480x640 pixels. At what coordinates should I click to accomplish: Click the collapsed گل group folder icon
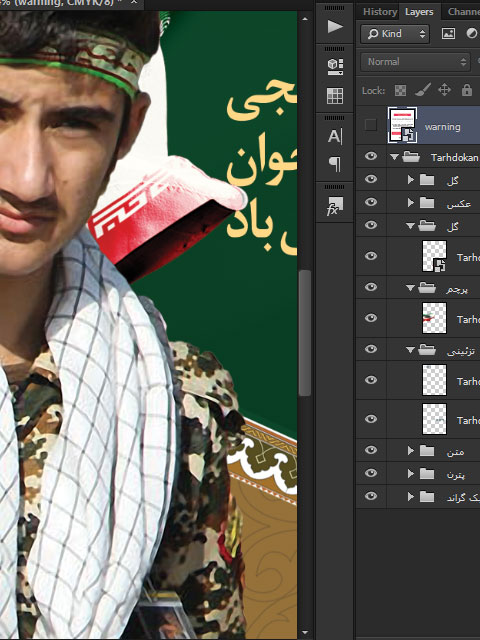click(427, 180)
